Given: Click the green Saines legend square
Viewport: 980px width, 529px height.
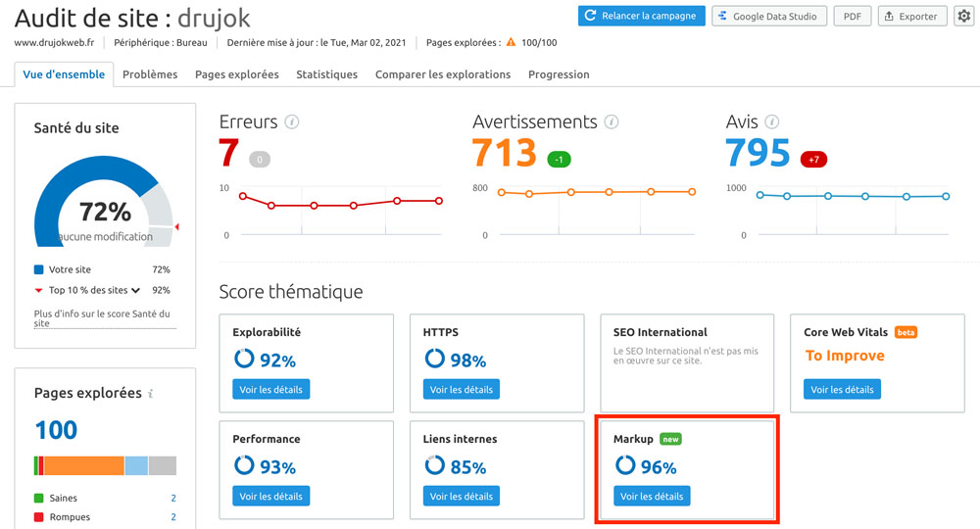Looking at the screenshot, I should pos(39,498).
